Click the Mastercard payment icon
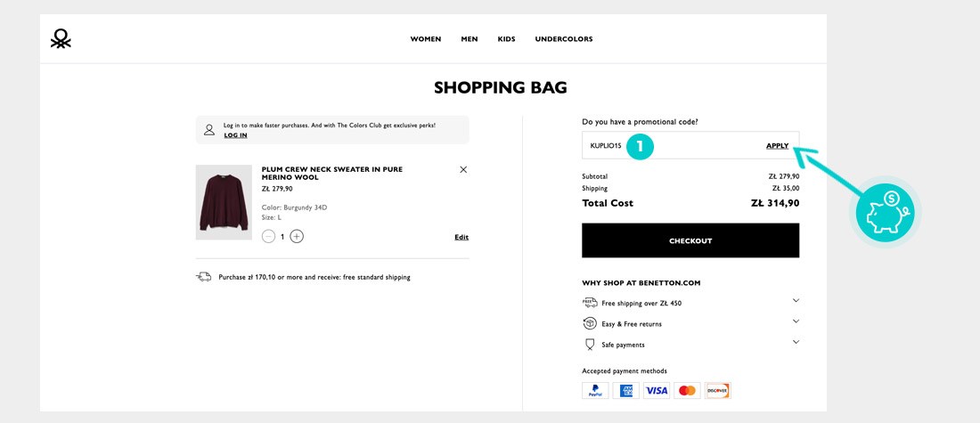Screen dimensions: 980x423 687,390
